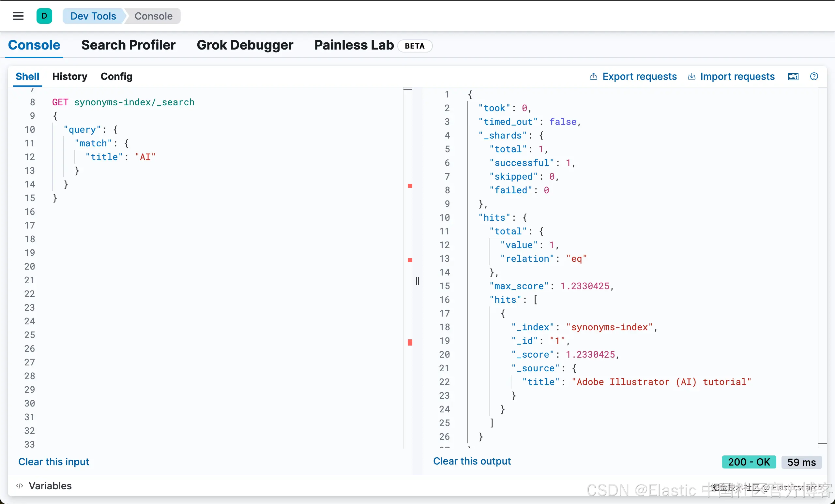Click the 200 - OK status badge
835x504 pixels.
749,462
